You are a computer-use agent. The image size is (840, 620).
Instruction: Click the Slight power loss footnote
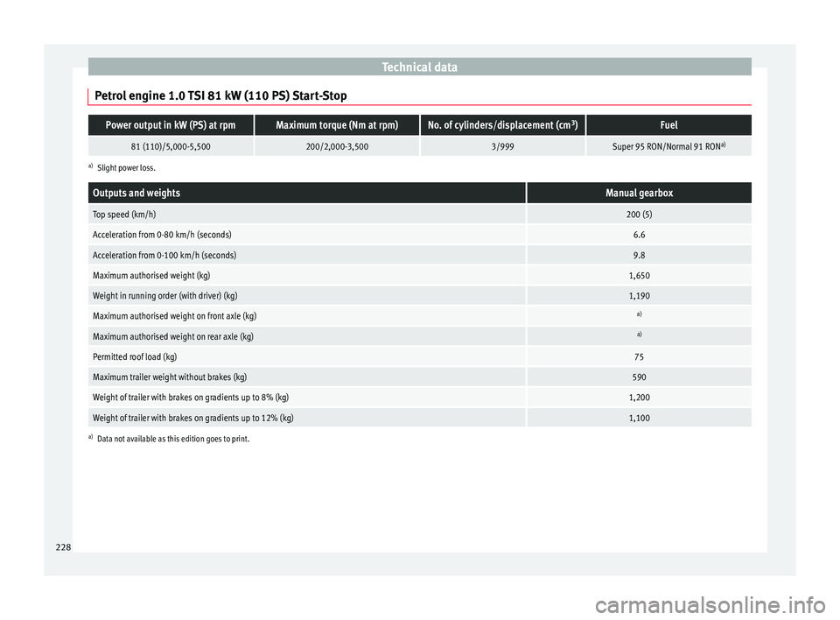[126, 167]
